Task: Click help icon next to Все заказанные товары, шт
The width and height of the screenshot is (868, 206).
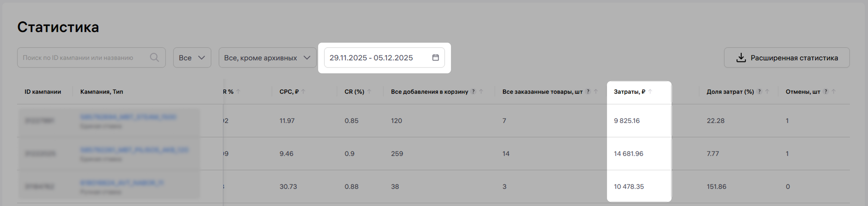Action: [x=588, y=92]
